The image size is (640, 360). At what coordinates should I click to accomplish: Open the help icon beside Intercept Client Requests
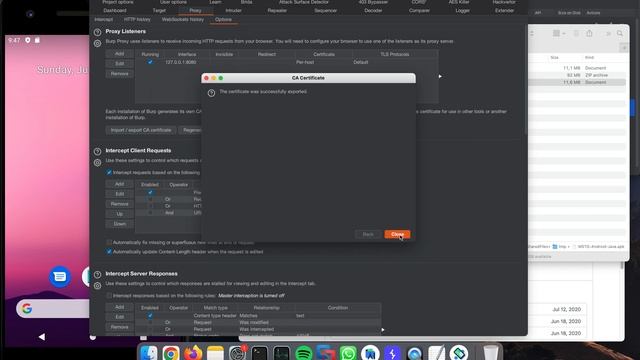click(x=97, y=151)
